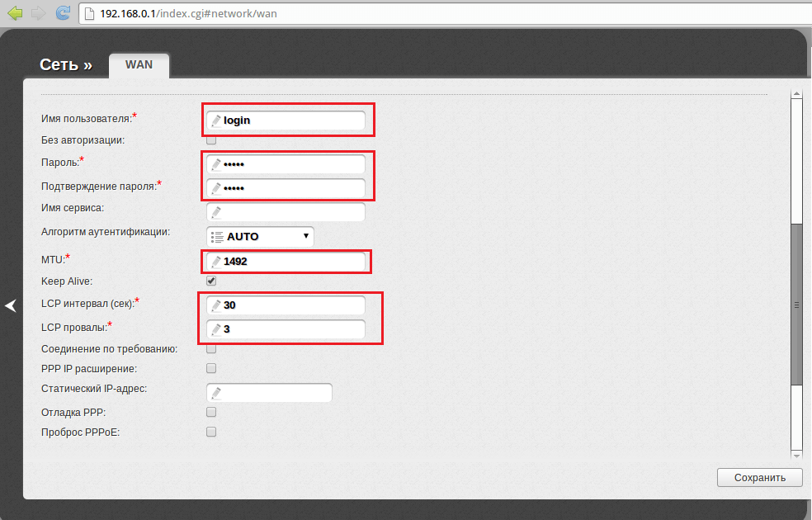Click the left sidebar expand arrow
The image size is (812, 520).
pos(11,306)
